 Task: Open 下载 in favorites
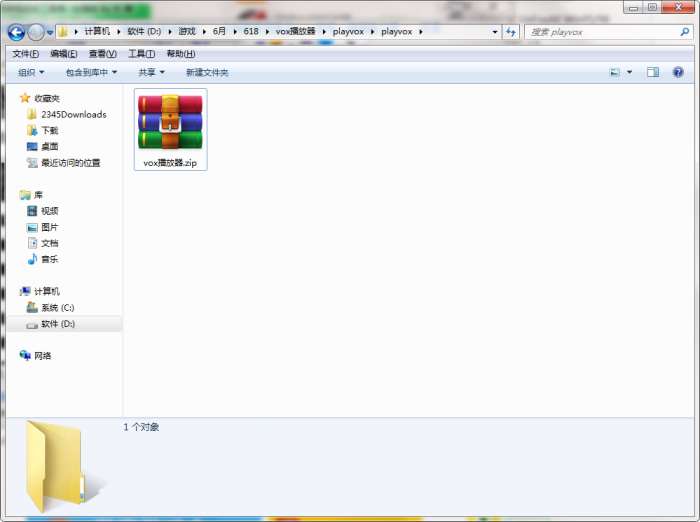(50, 130)
